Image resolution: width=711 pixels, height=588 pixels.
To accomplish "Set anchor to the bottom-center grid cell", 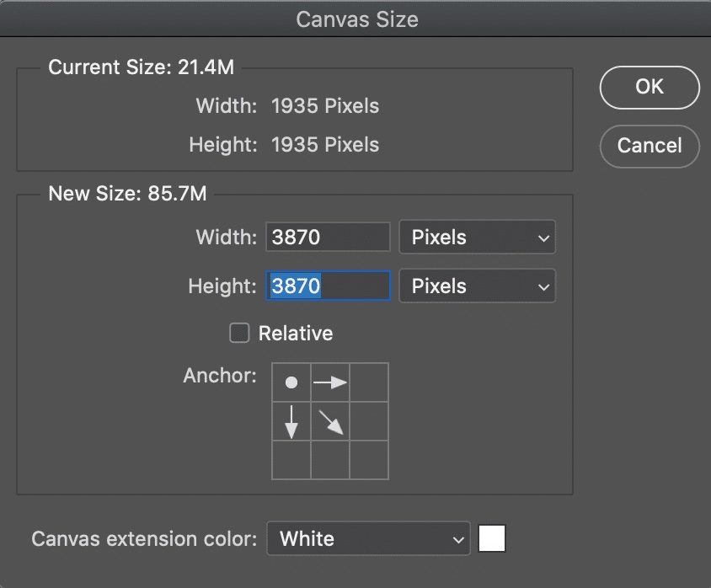I will click(330, 460).
